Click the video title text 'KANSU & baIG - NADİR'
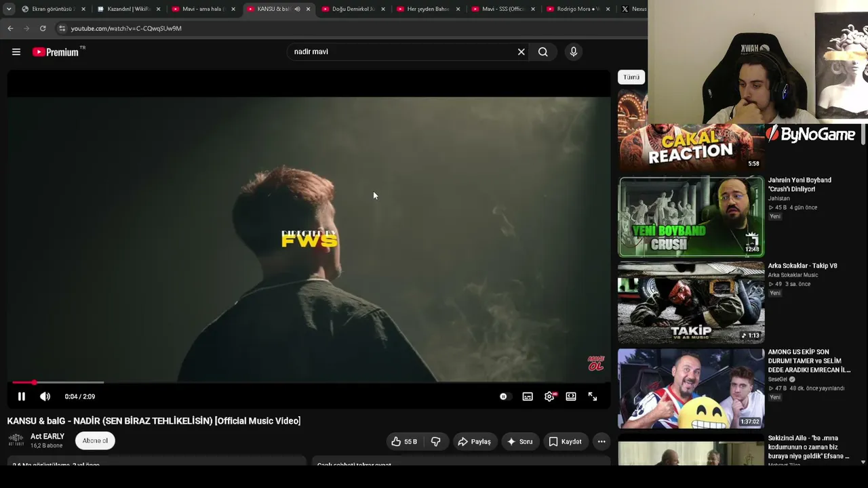This screenshot has width=868, height=488. click(154, 421)
